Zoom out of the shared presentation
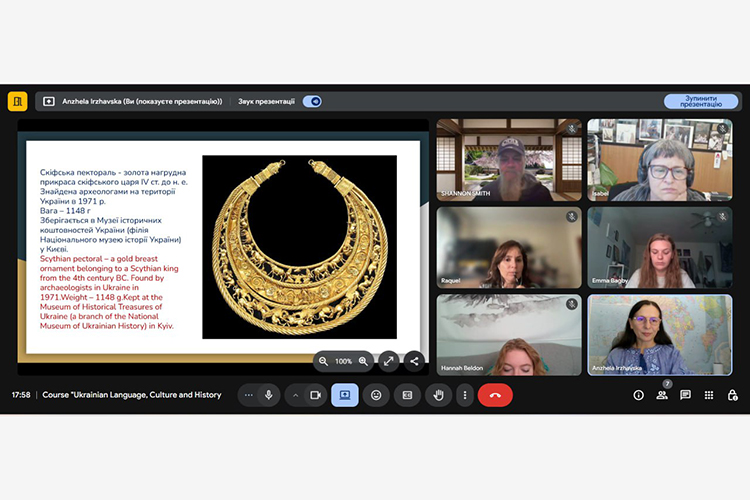 coord(323,361)
